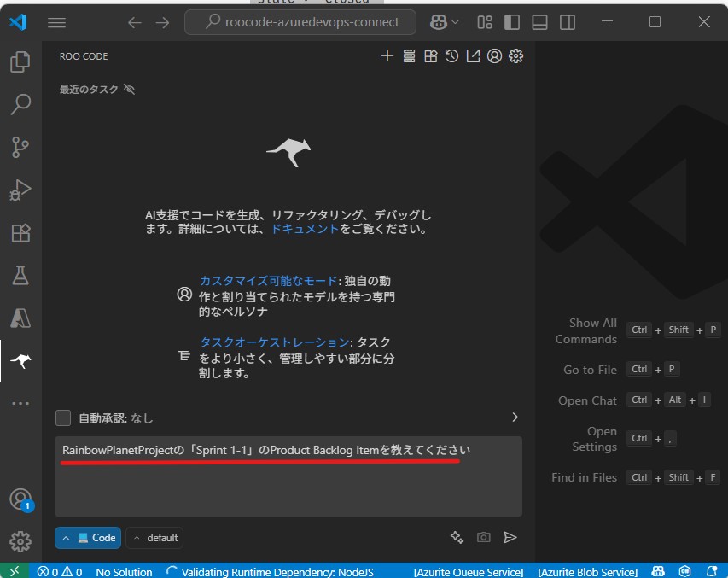Open Roo Code settings gear
Screen dimensions: 728x578
click(515, 56)
